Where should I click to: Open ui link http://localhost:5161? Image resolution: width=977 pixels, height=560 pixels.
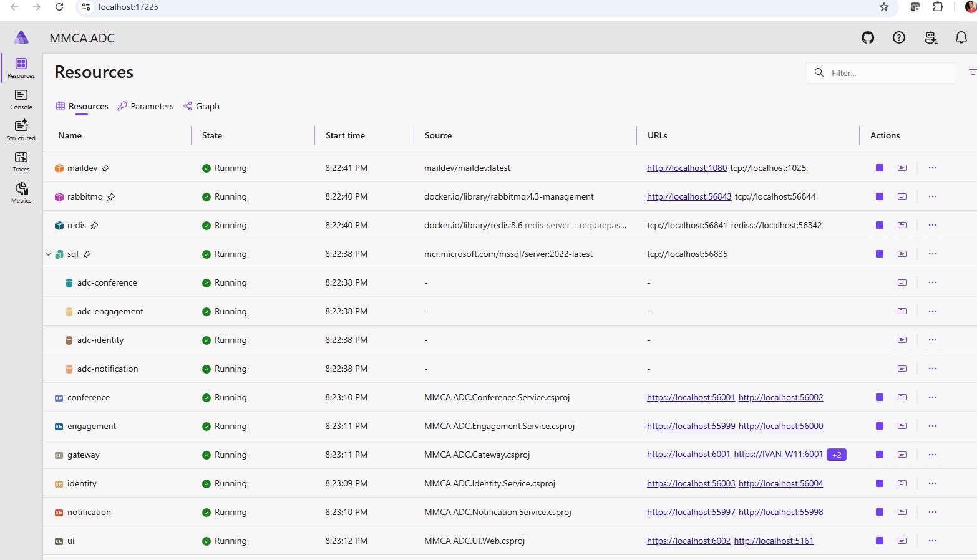[774, 541]
